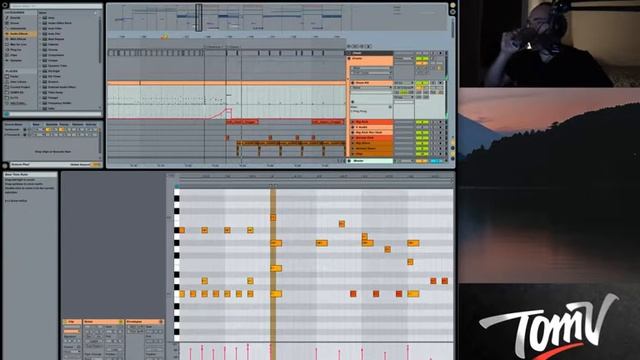640x360 pixels.
Task: Select the Cabinet device
Action: 53,44
